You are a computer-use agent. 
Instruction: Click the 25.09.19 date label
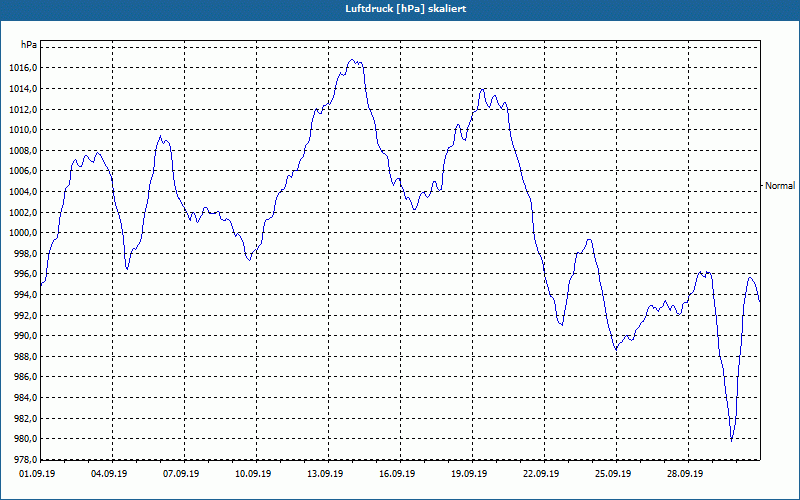613,473
